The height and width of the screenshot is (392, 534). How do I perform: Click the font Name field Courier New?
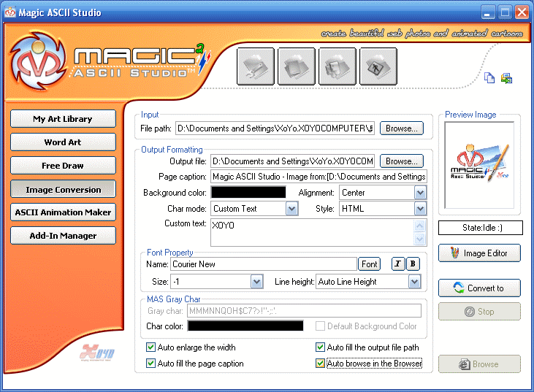264,264
